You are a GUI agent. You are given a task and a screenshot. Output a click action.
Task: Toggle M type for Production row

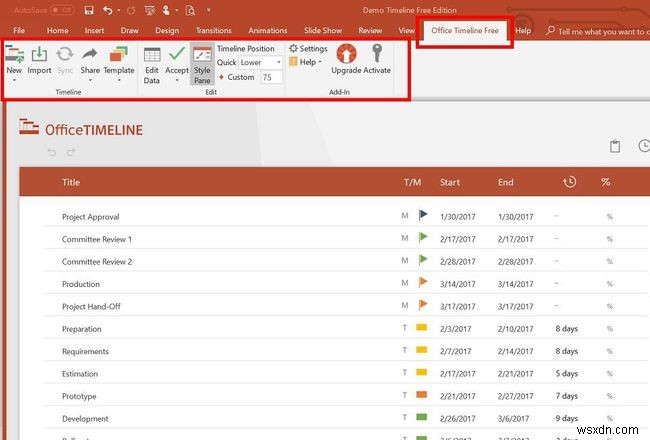(x=405, y=283)
